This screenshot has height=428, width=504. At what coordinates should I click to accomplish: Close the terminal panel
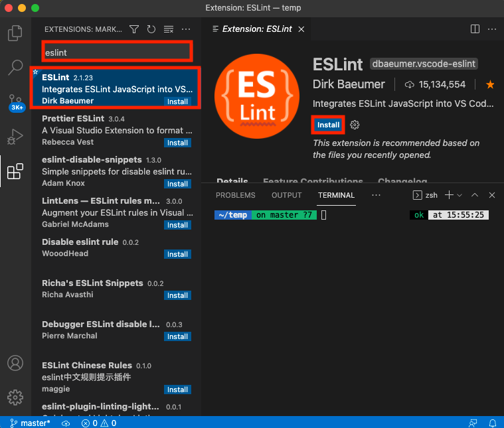492,195
